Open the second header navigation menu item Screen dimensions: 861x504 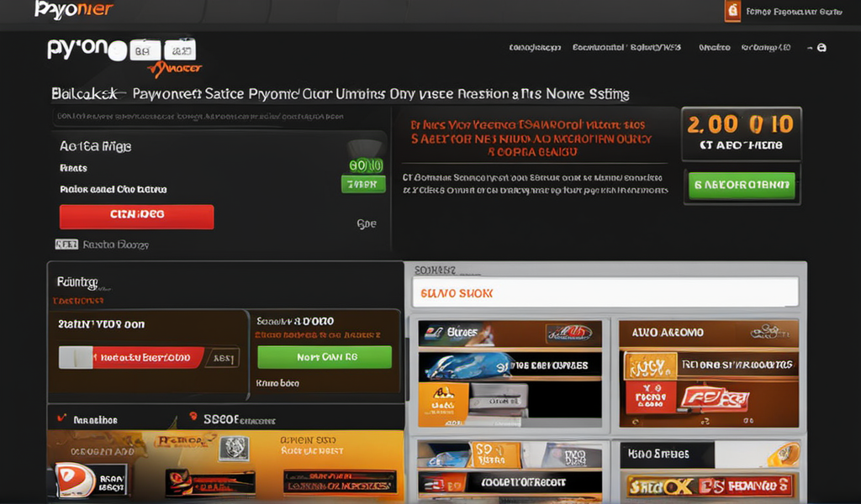(626, 48)
